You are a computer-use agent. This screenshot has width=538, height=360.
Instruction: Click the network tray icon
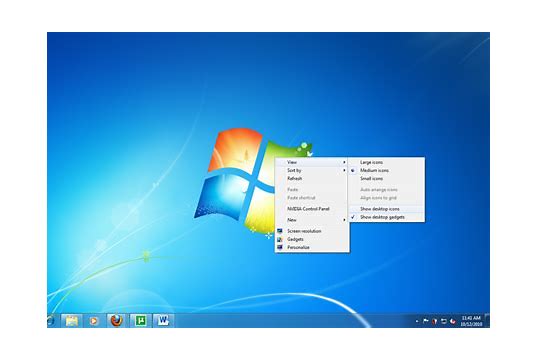pyautogui.click(x=443, y=321)
